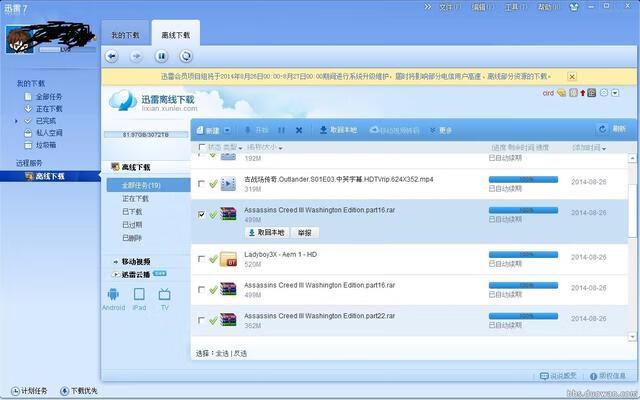Click the pause icon in task toolbar
The image size is (640, 400).
pos(281,130)
